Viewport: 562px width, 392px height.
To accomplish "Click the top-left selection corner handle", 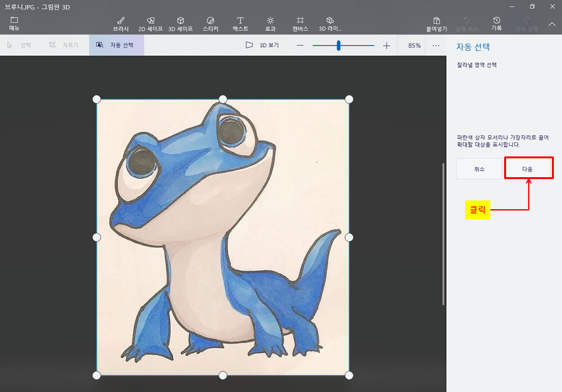I will point(96,99).
